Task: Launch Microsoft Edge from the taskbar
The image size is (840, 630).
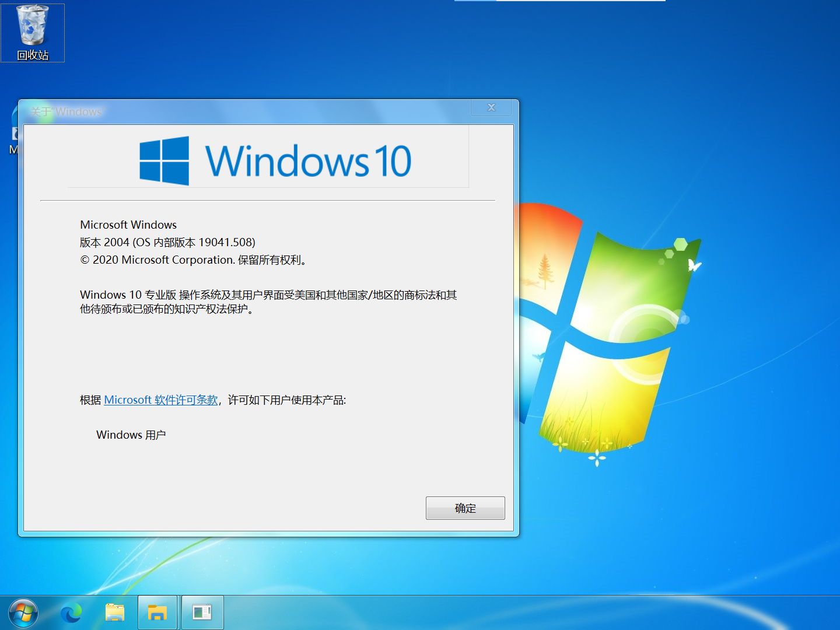Action: tap(71, 613)
